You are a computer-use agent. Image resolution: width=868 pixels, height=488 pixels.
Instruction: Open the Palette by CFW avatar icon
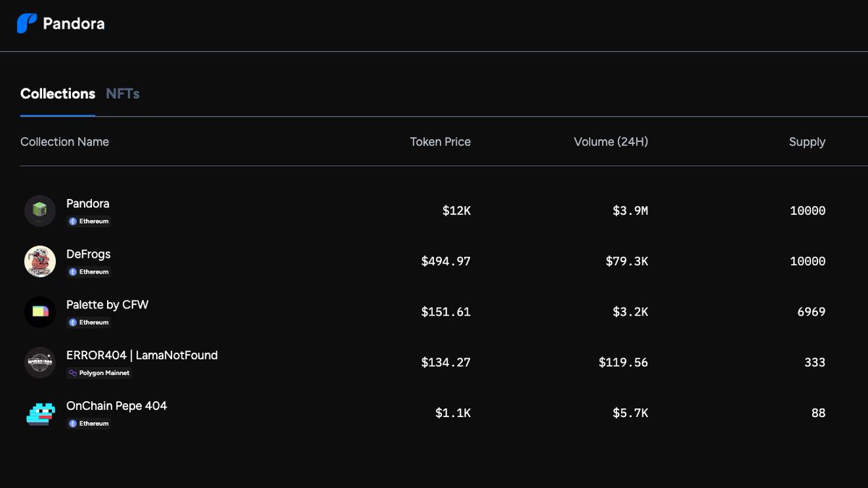40,312
